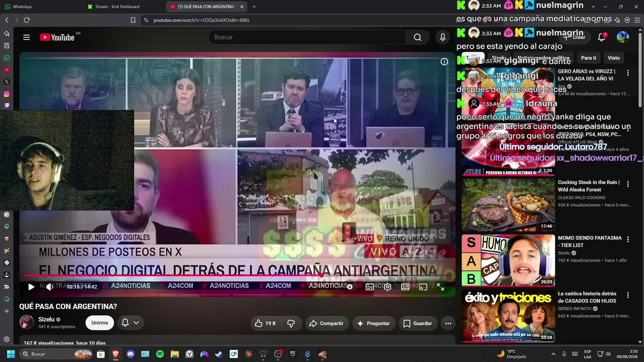Open the CASADOS CON HIJOS video thumbnail
The image size is (644, 362).
508,316
